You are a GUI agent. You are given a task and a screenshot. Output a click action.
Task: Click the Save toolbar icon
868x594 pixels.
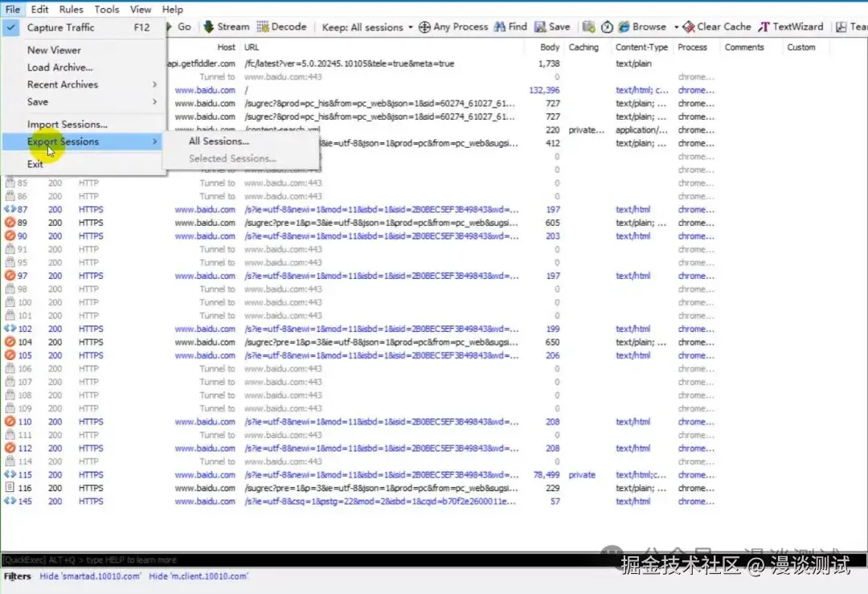[540, 27]
